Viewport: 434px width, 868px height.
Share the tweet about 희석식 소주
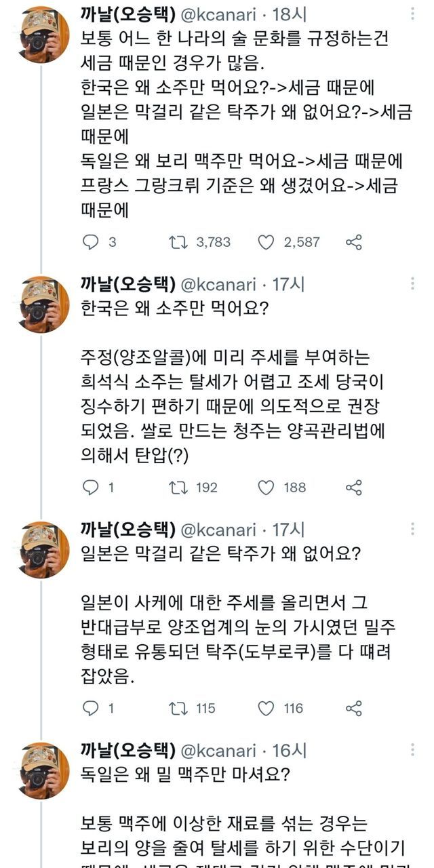point(353,487)
